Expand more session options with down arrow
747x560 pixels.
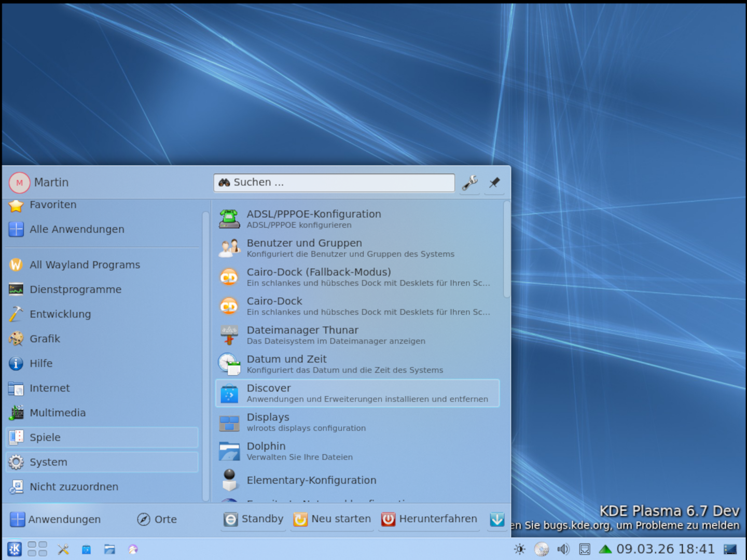(x=497, y=519)
